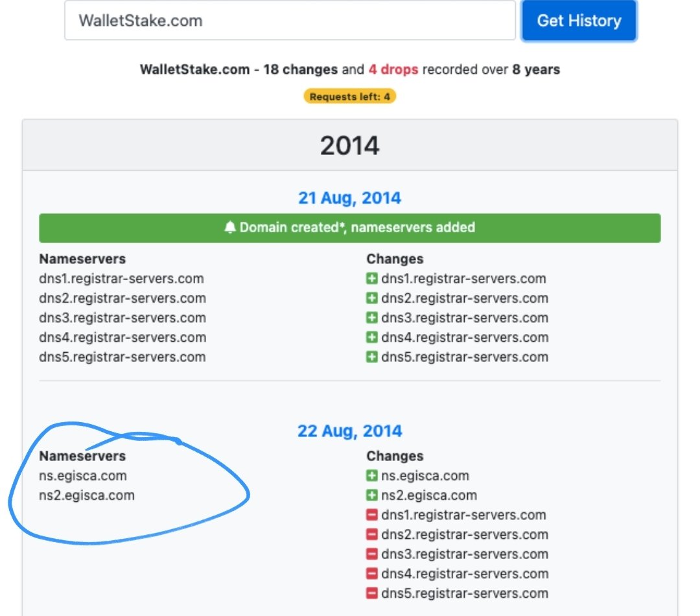Screen dimensions: 700x616
Task: Click the Changes heading under 21 Aug
Action: point(395,259)
